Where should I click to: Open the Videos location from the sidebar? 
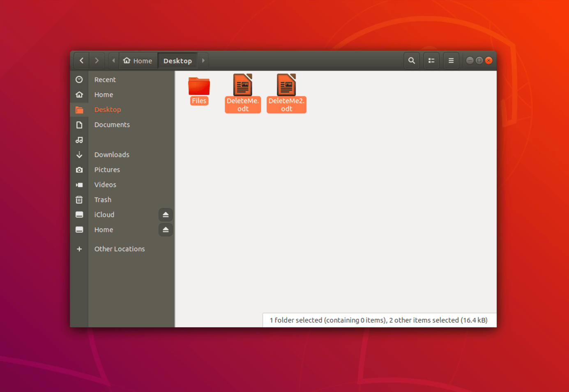point(105,184)
